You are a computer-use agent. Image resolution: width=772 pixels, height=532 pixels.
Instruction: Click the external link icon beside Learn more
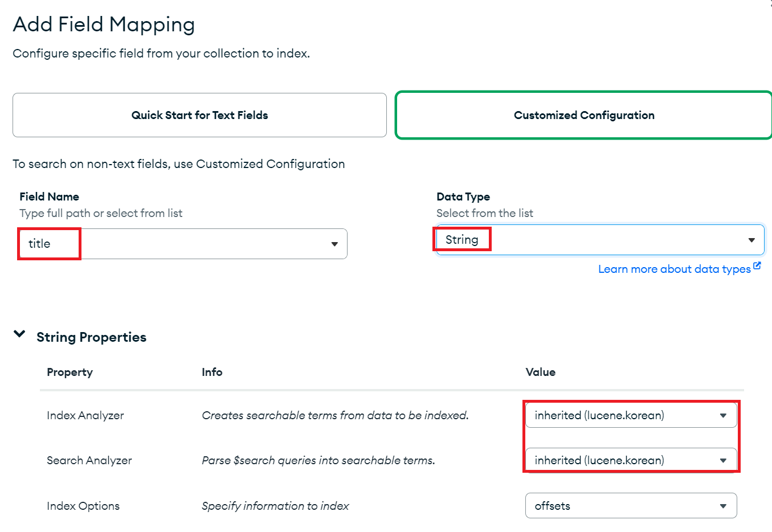tap(757, 266)
